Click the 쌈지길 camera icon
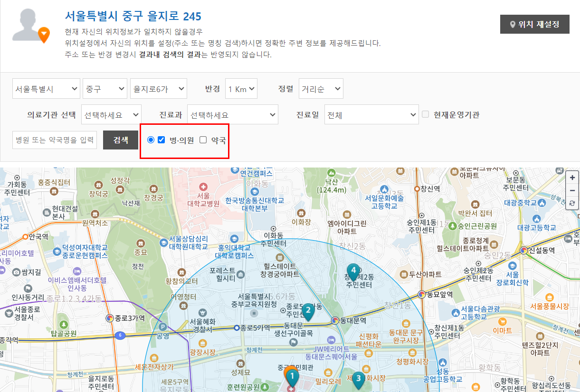This screenshot has height=392, width=580. pos(17,272)
